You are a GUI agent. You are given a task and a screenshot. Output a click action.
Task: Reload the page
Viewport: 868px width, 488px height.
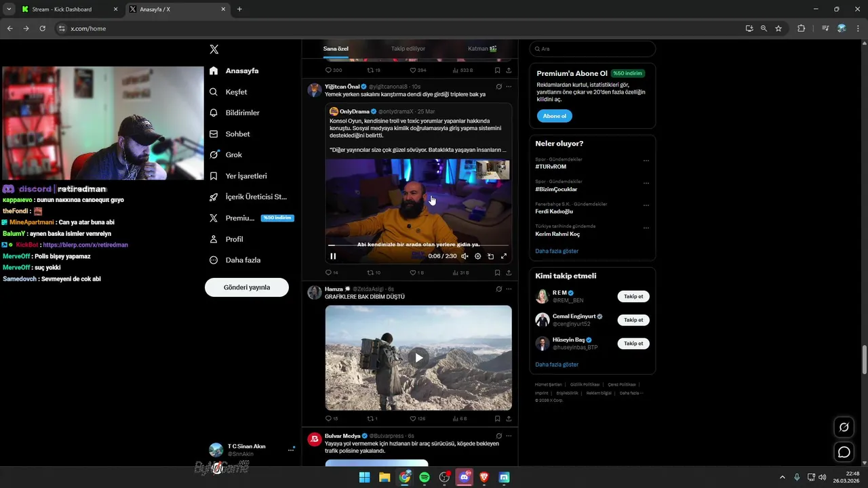coord(42,28)
